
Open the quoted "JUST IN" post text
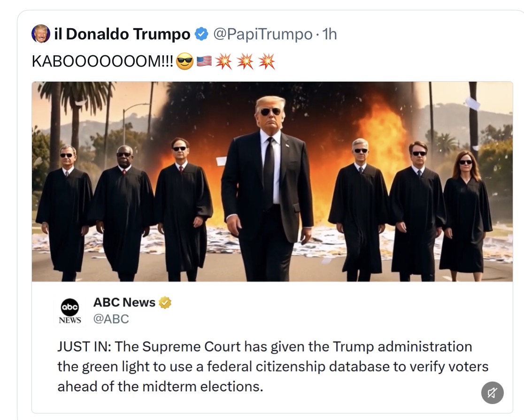coord(273,367)
